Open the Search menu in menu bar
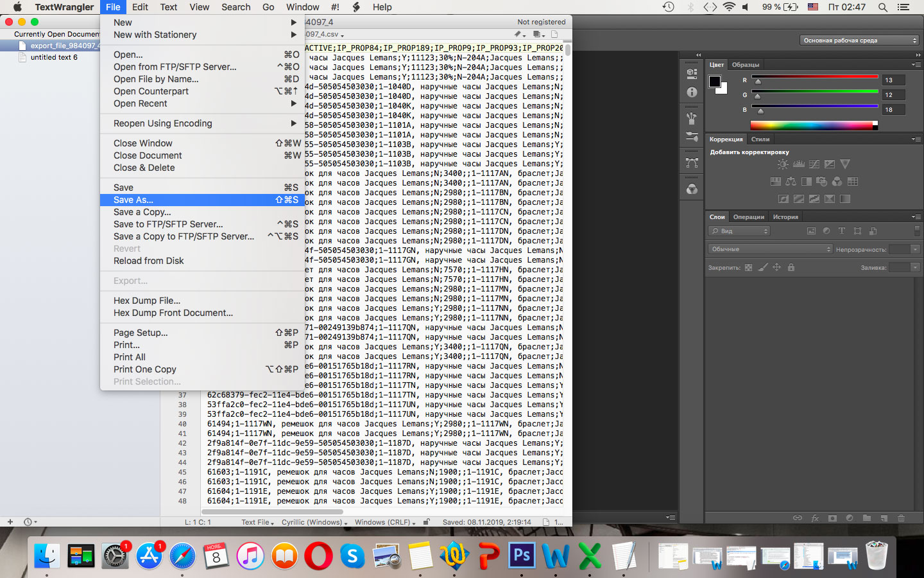Screen dimensions: 924x578 (236, 7)
